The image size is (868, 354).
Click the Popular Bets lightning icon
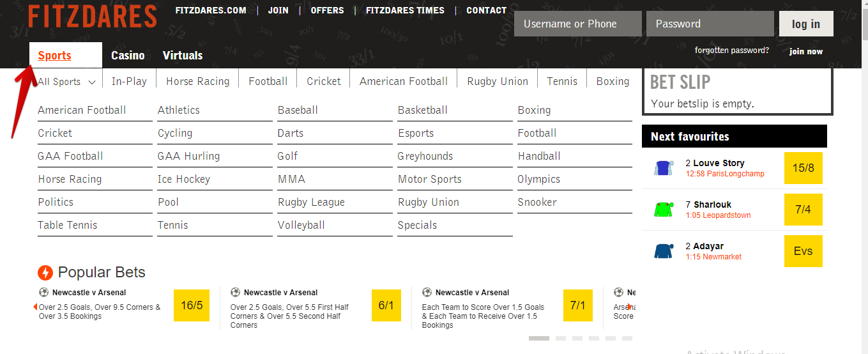tap(45, 273)
